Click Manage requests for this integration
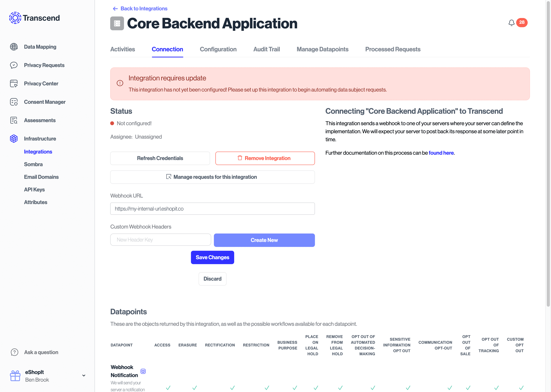Screen dimensions: 551x392 pos(212,177)
